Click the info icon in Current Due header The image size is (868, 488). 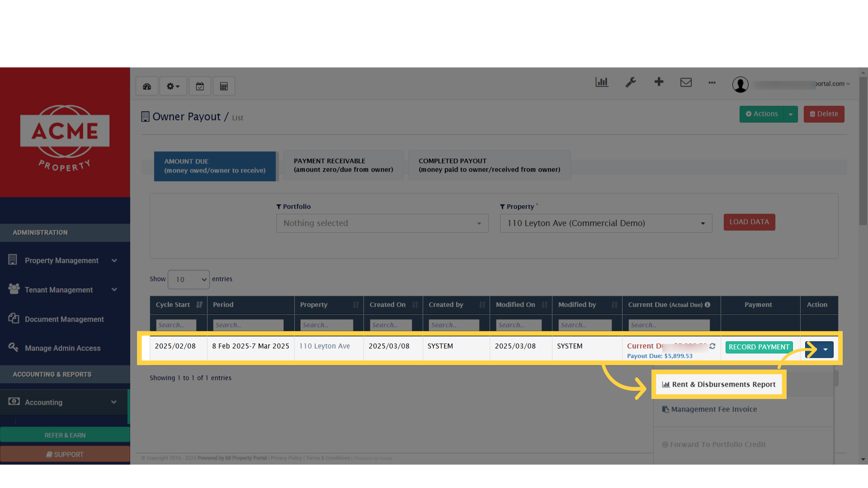[708, 305]
